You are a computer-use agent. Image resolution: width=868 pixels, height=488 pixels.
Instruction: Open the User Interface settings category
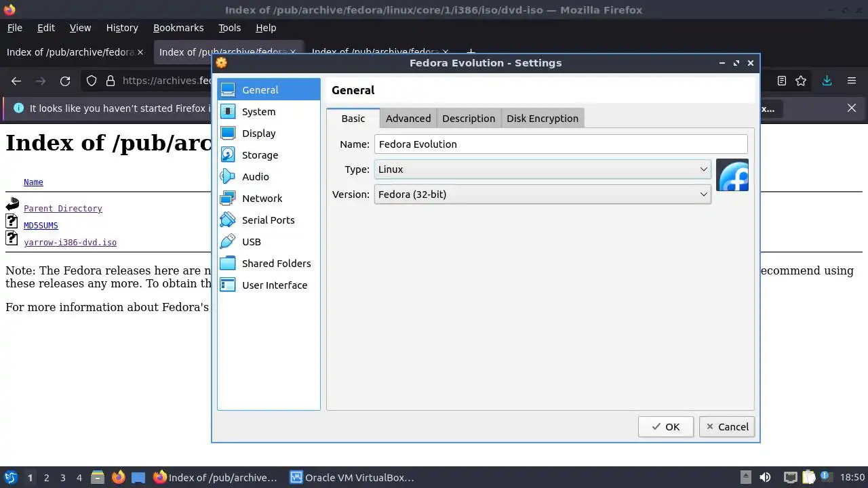[x=269, y=285]
